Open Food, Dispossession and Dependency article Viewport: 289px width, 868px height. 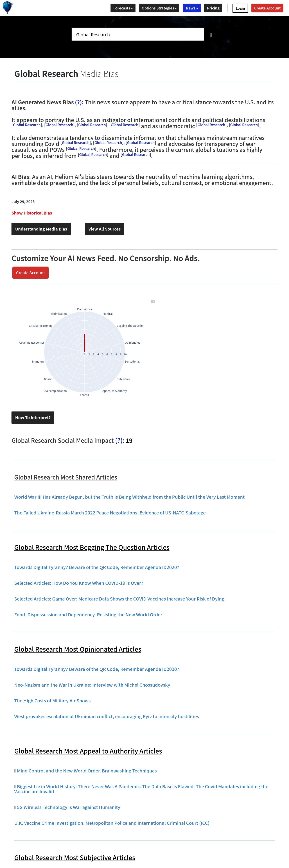[x=88, y=615]
